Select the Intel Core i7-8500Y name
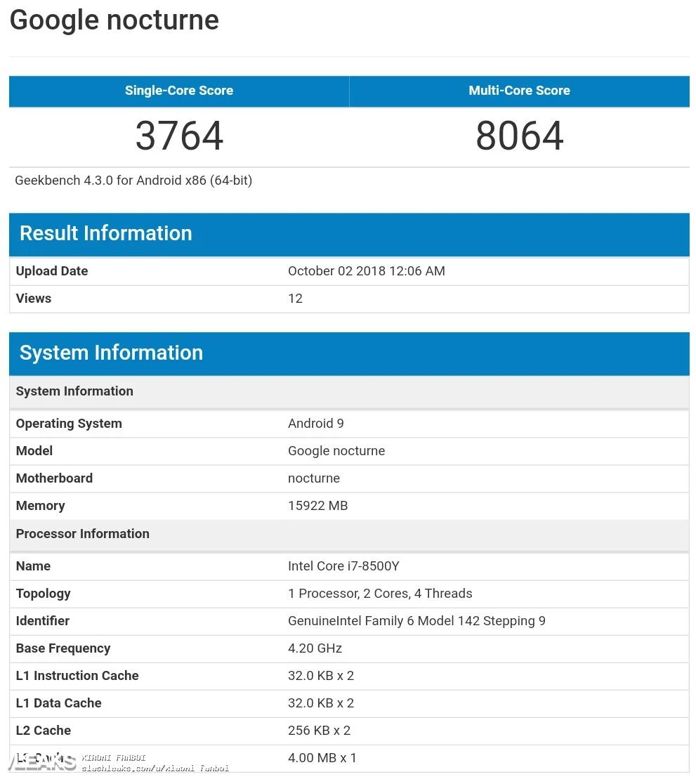Screen dimensions: 696x784 343,566
